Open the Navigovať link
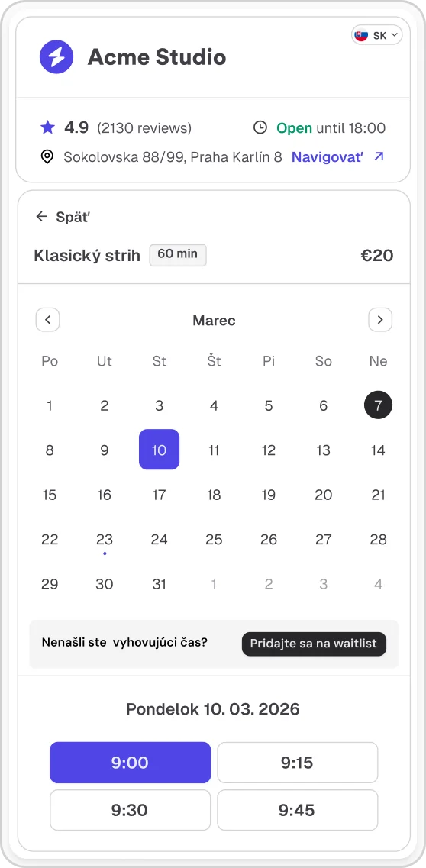The image size is (426, 868). pos(328,157)
